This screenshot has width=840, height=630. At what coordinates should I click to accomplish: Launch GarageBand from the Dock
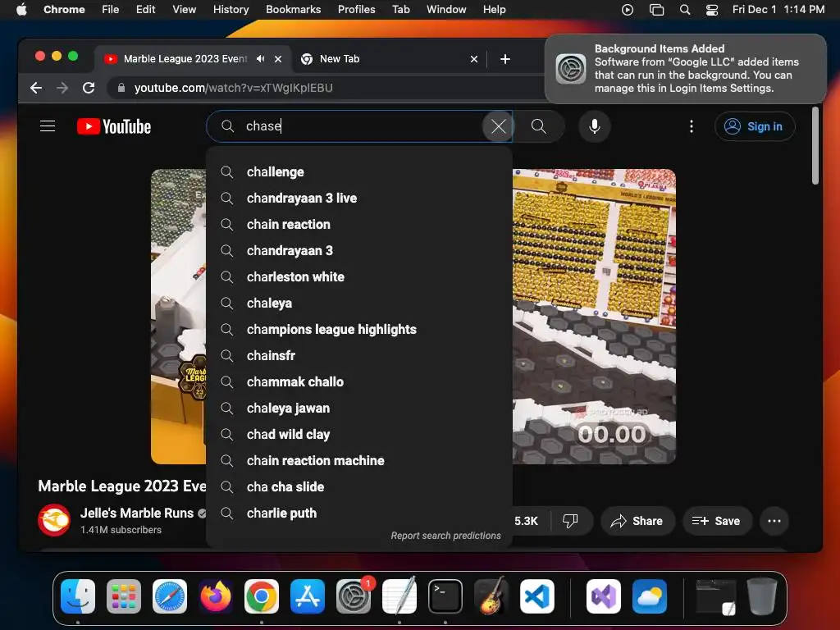491,596
